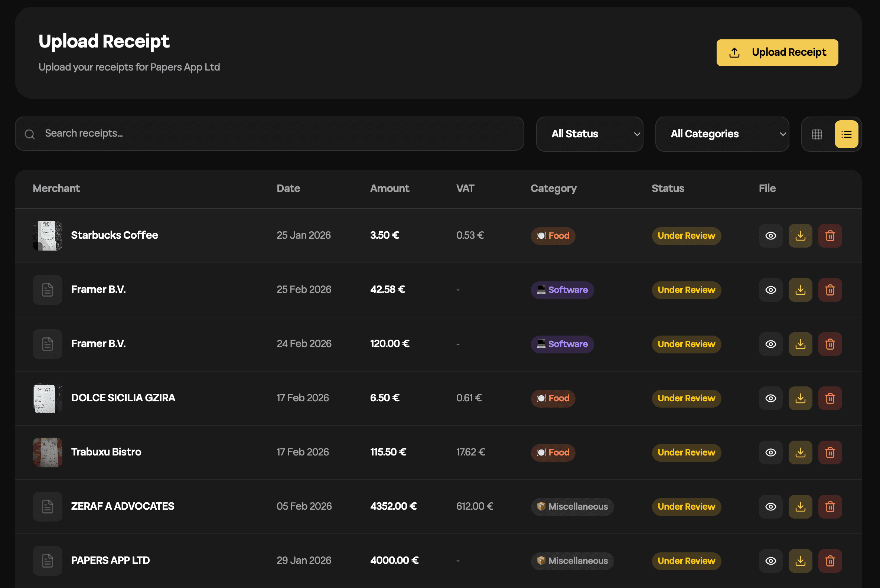The width and height of the screenshot is (880, 588).
Task: View the Starbucks Coffee receipt with eye icon
Action: coord(770,235)
